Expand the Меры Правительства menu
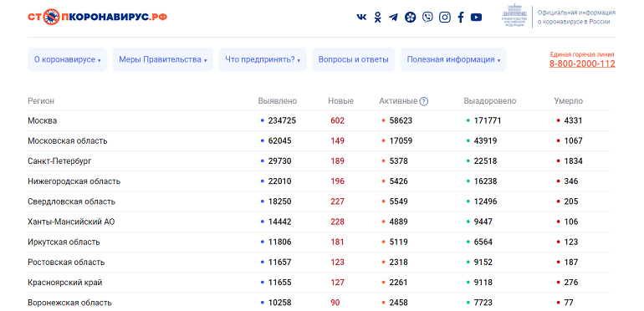Image resolution: width=644 pixels, height=311 pixels. pos(162,59)
